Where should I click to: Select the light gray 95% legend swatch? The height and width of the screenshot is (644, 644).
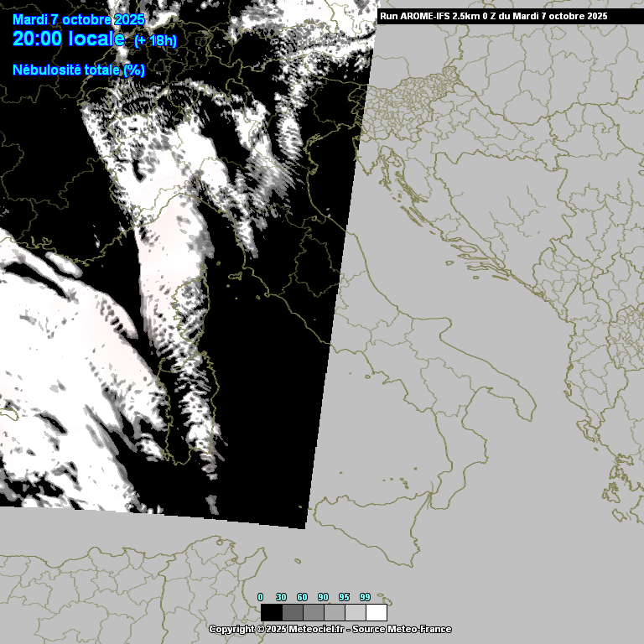pos(355,612)
